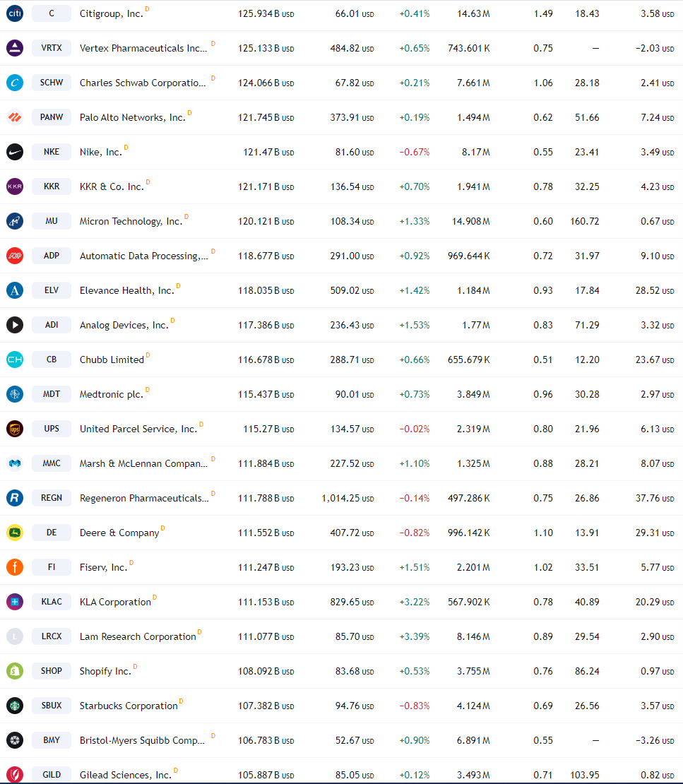Screen dimensions: 683x784
Task: Click the Nike swoosh logo icon
Action: [15, 151]
